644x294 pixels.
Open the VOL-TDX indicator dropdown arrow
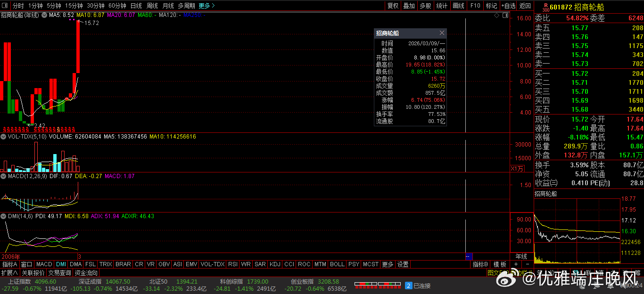click(4, 137)
